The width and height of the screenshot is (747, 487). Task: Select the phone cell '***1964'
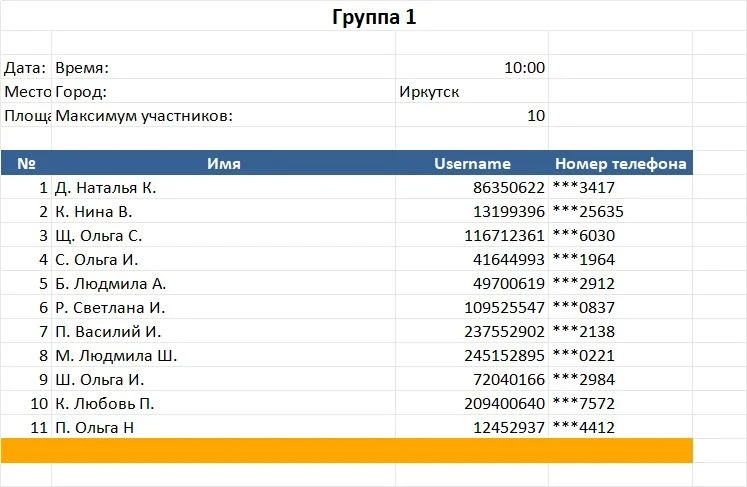(620, 259)
